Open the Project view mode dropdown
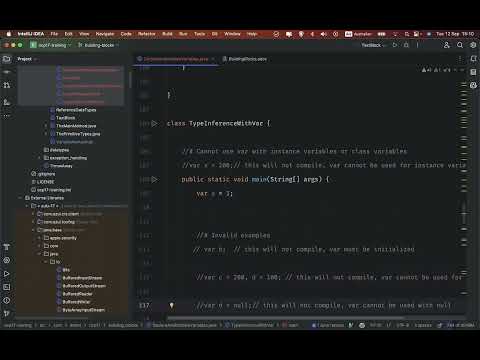 [27, 59]
